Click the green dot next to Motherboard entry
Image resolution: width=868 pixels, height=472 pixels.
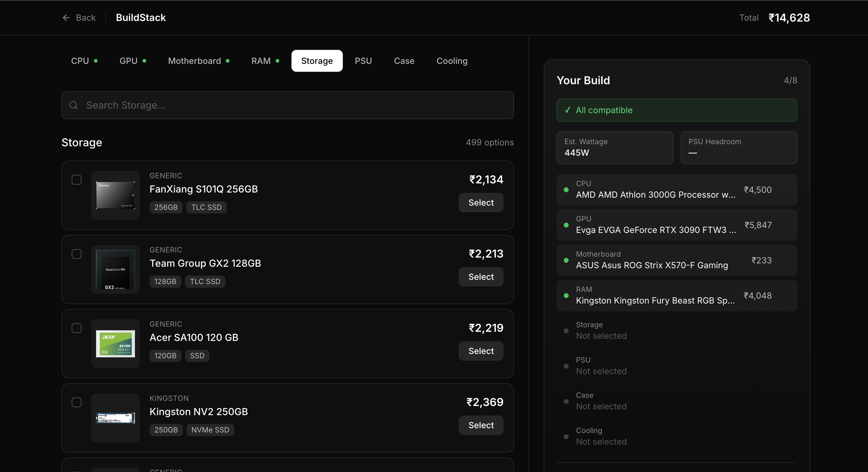point(566,260)
